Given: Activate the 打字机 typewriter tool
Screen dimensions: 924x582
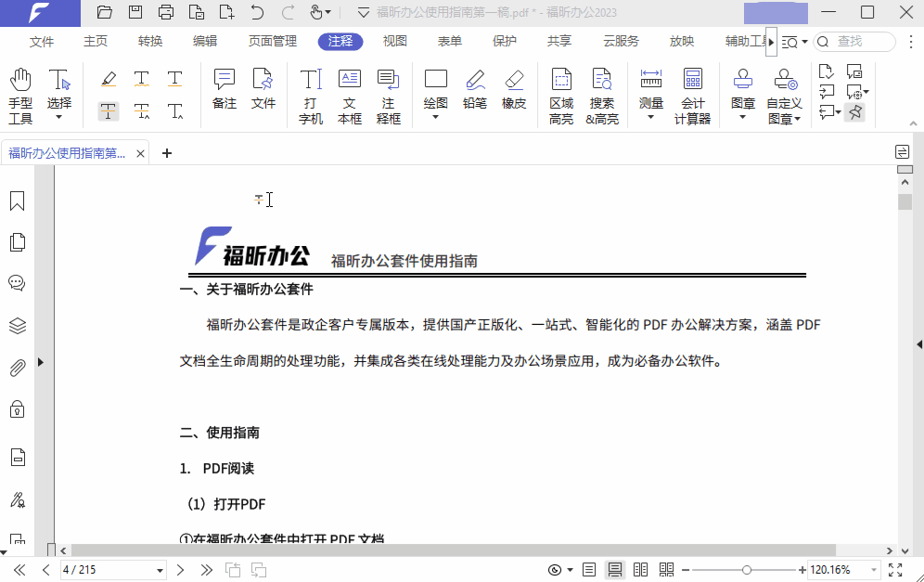Looking at the screenshot, I should point(310,93).
